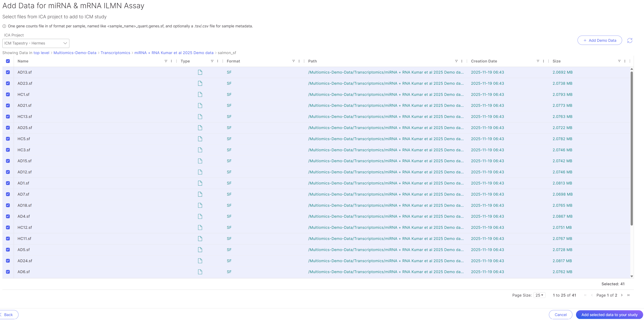644x320 pixels.
Task: Deselect the AD13.sf row checkbox
Action: coord(8,72)
